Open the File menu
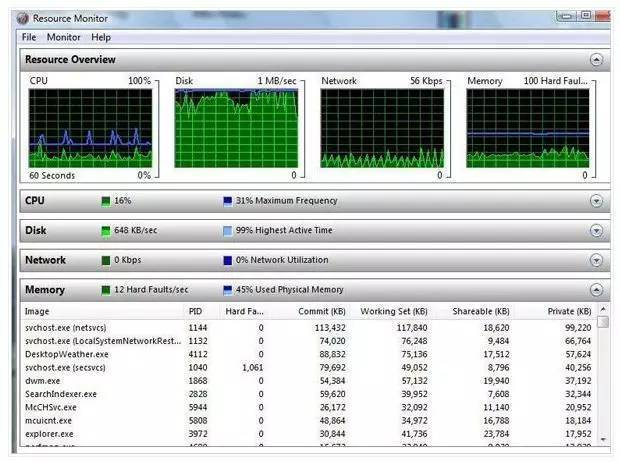The height and width of the screenshot is (462, 620). 29,37
